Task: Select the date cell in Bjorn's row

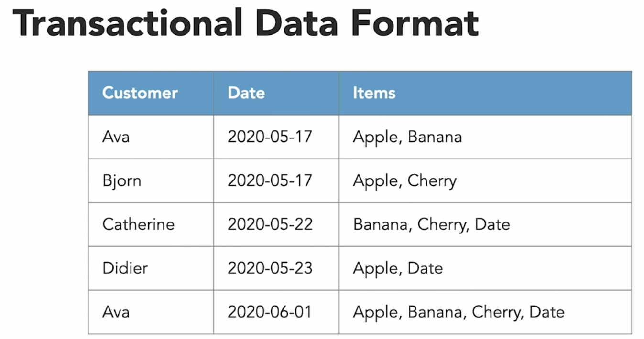Action: coord(270,181)
